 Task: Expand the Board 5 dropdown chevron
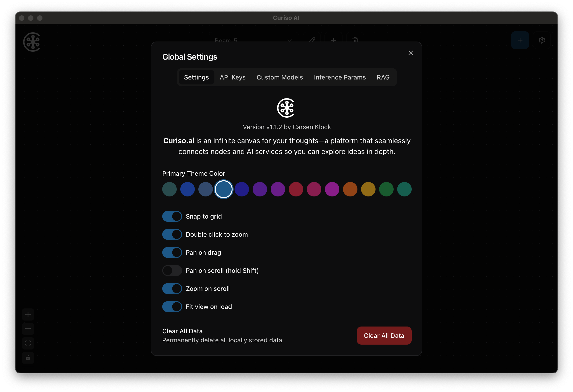(x=289, y=40)
